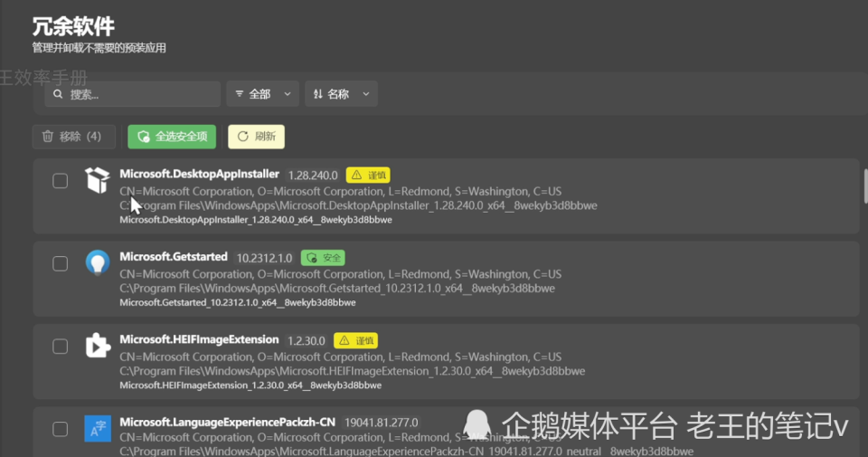Click version number 1.2.30.0

(307, 340)
